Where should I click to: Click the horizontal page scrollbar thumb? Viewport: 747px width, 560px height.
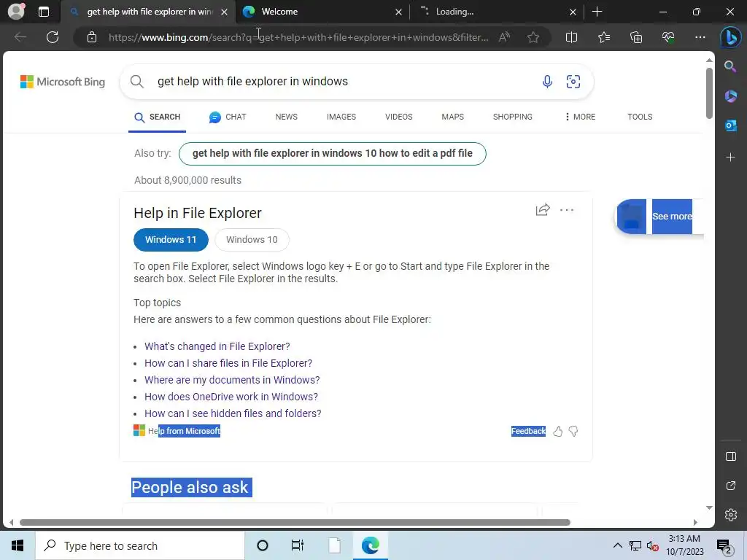pos(295,522)
